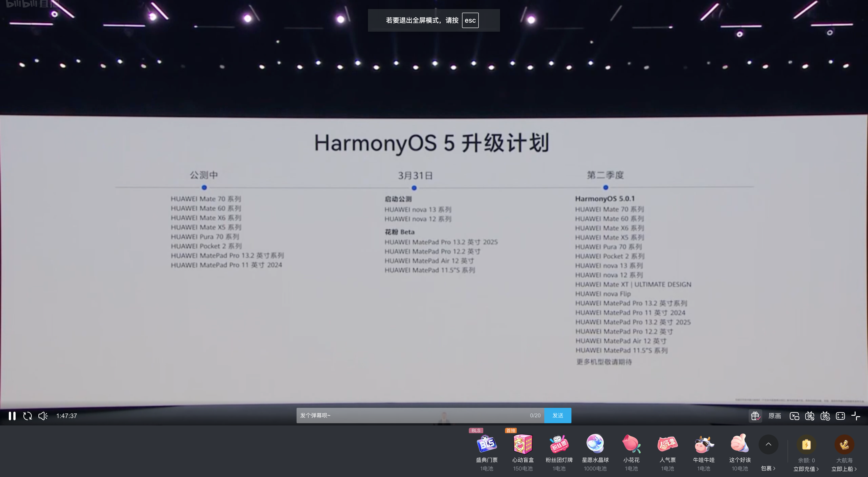Pause the live stream playback

click(x=12, y=416)
